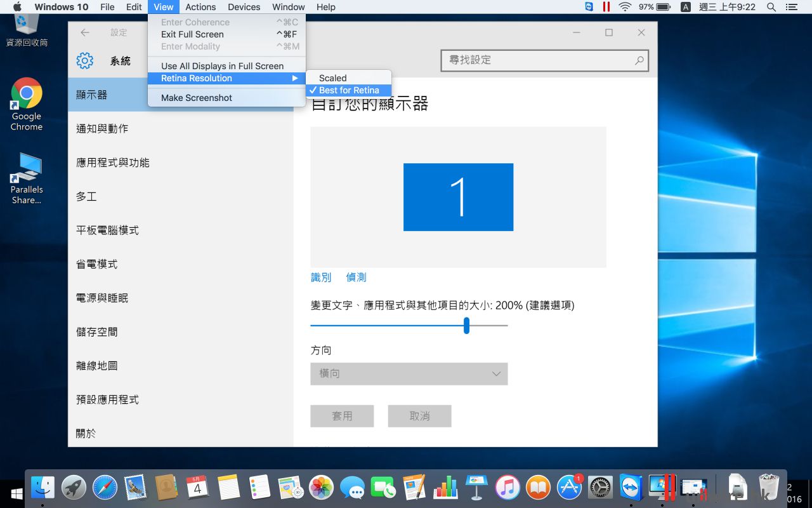Click the Settings back arrow
This screenshot has height=508, width=812.
coord(85,33)
